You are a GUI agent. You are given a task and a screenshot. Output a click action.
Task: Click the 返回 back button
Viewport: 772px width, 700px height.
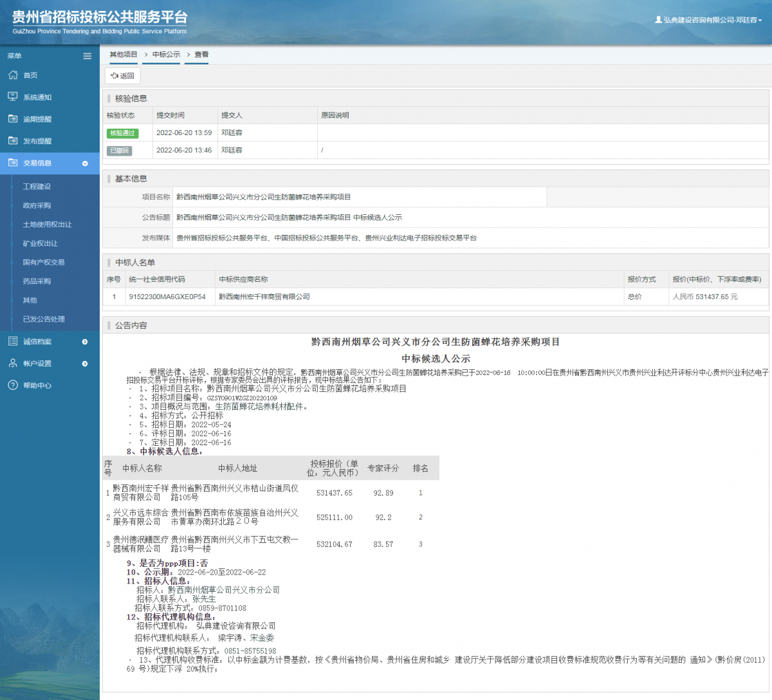122,75
